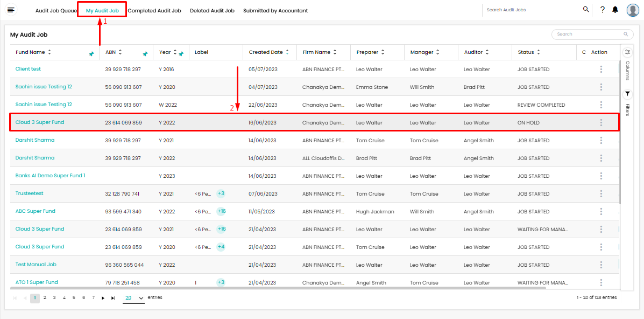Click the table's vertical scrollbar

tap(620, 133)
